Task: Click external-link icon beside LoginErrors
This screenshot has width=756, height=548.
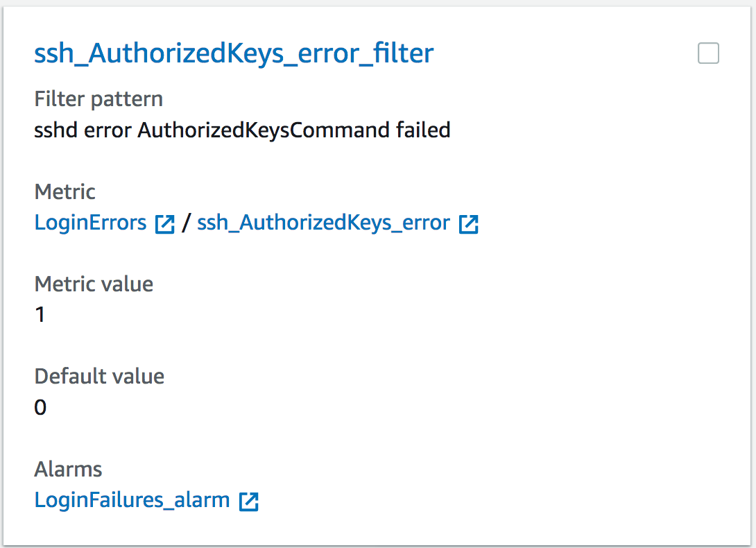Action: [165, 224]
